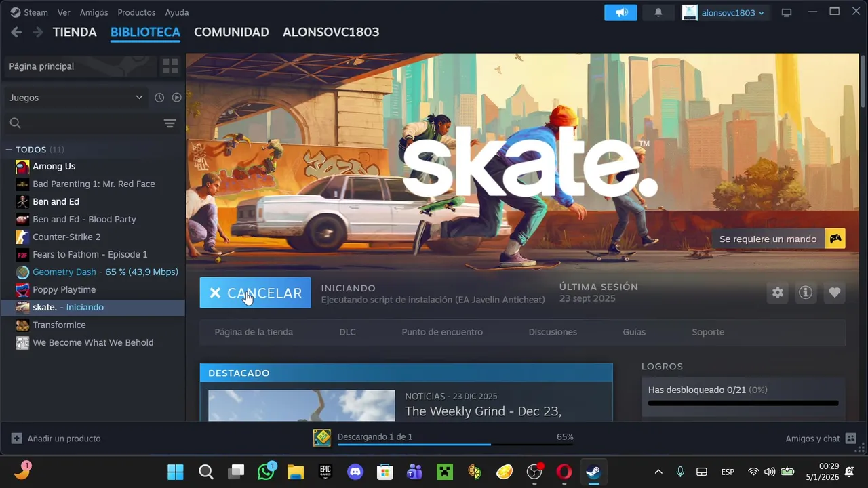This screenshot has width=868, height=488.
Task: Open the Ver menu
Action: (x=64, y=12)
